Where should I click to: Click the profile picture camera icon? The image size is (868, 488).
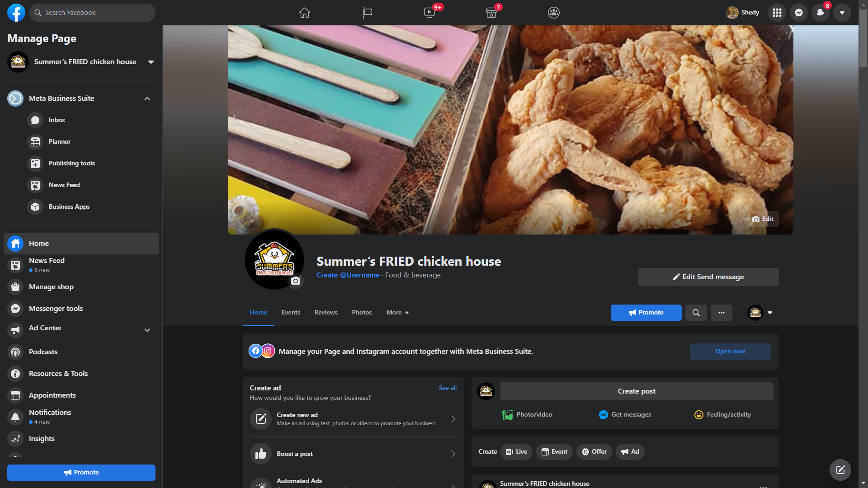[x=296, y=281]
